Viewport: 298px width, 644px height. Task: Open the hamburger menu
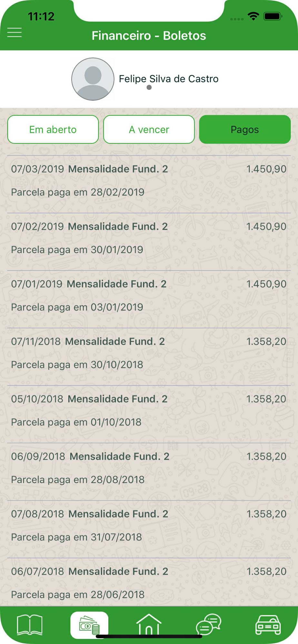coord(15,33)
